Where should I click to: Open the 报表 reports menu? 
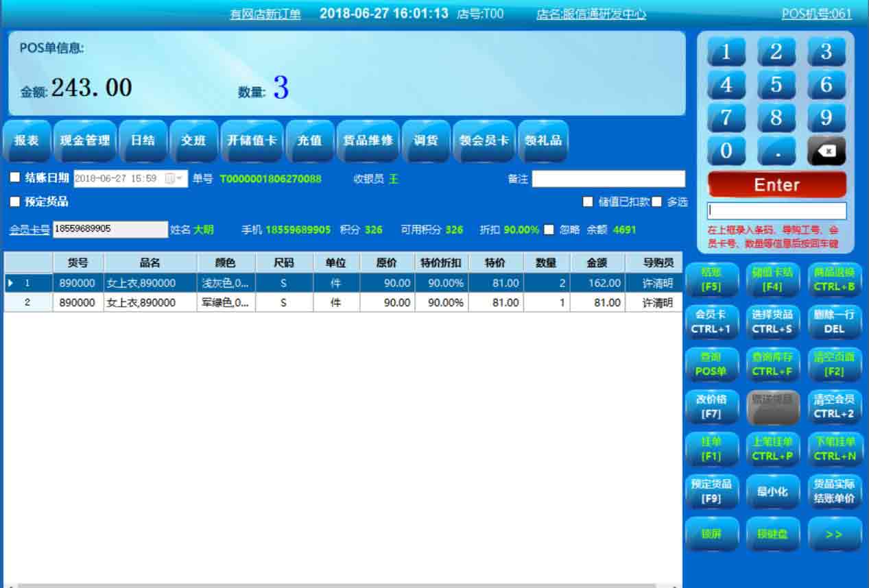27,140
